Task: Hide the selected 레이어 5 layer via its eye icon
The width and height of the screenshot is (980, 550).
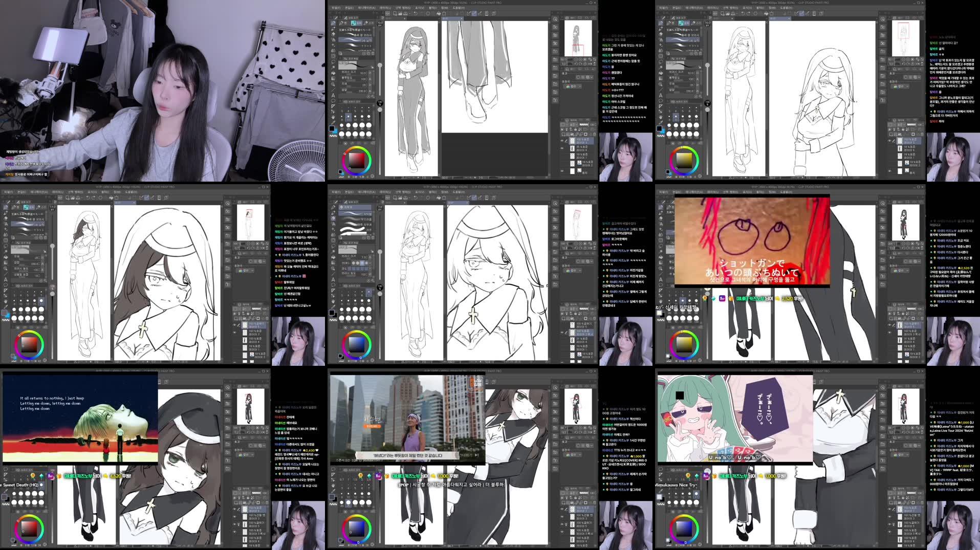Action: pos(562,141)
